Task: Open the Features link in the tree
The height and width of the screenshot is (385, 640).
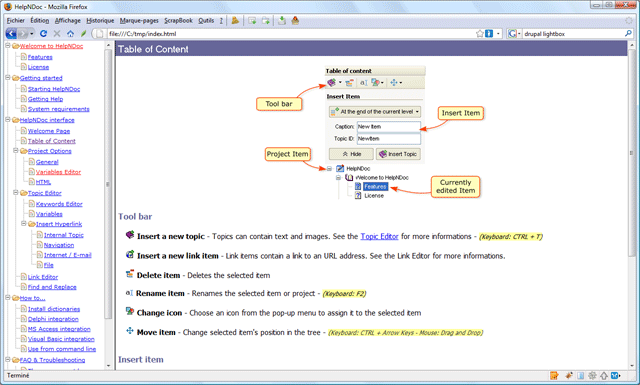Action: [40, 57]
